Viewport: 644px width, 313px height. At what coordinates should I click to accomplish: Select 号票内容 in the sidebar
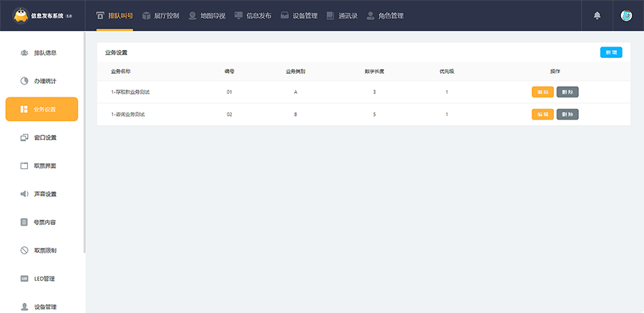(x=42, y=222)
